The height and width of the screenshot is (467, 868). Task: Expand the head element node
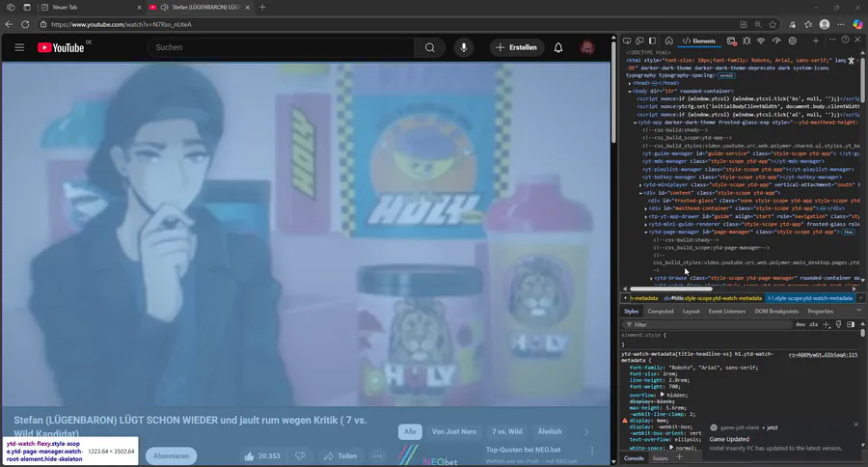(x=630, y=83)
